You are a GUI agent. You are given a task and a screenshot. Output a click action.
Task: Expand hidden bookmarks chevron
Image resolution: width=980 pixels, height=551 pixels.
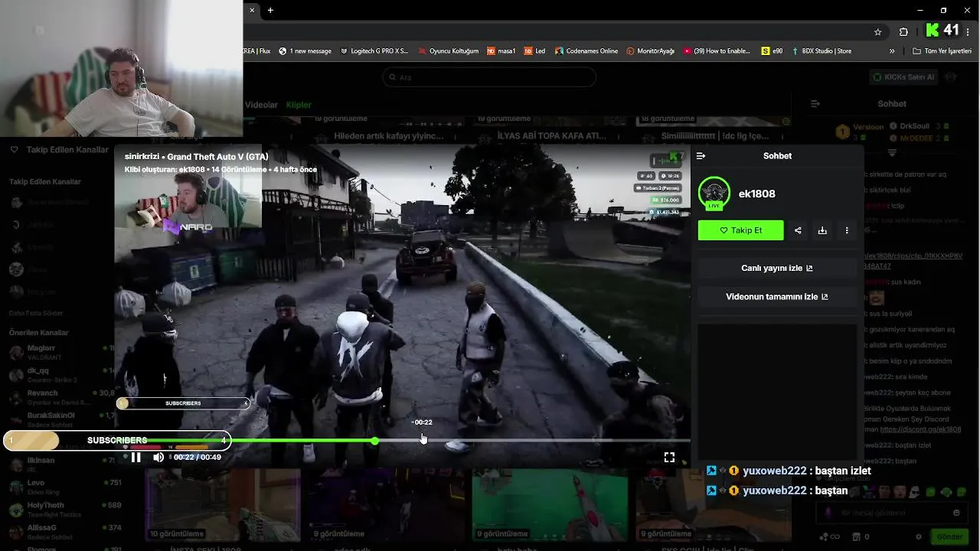point(892,51)
